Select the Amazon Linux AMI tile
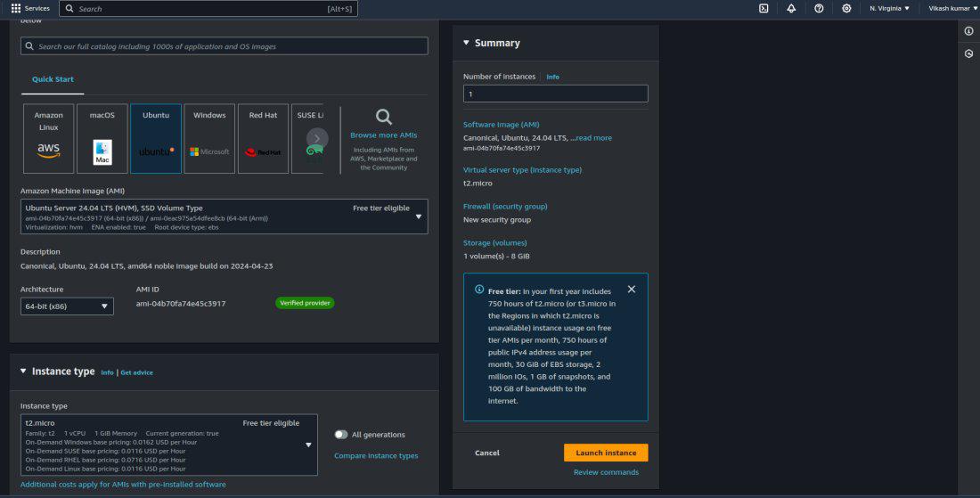980x498 pixels. [x=48, y=139]
